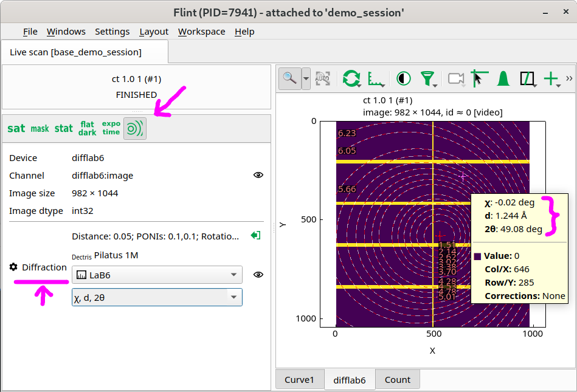Expand the toolbar overflow chevron

[x=569, y=78]
